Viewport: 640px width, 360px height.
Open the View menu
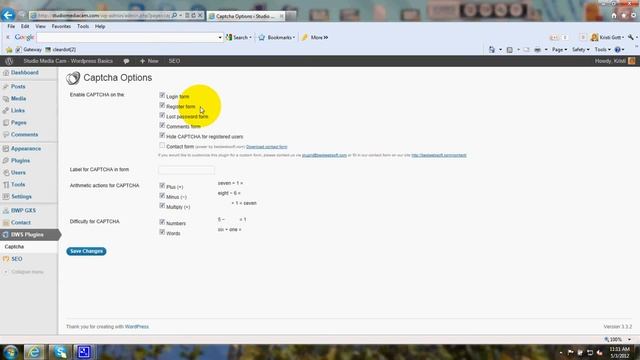pyautogui.click(x=40, y=26)
